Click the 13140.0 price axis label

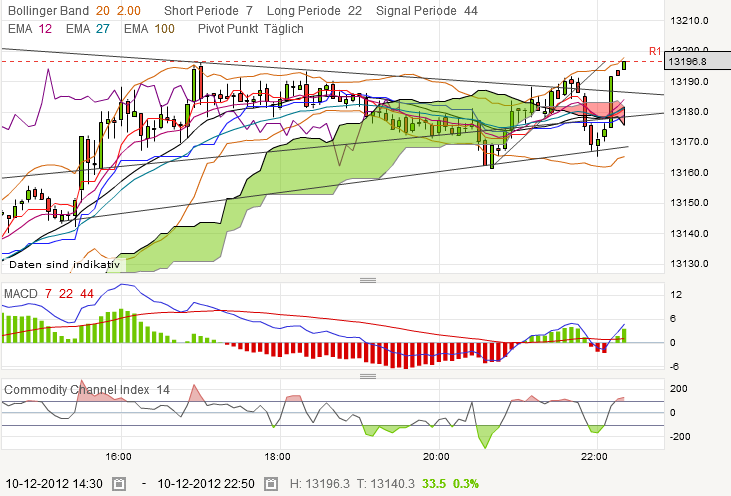690,234
